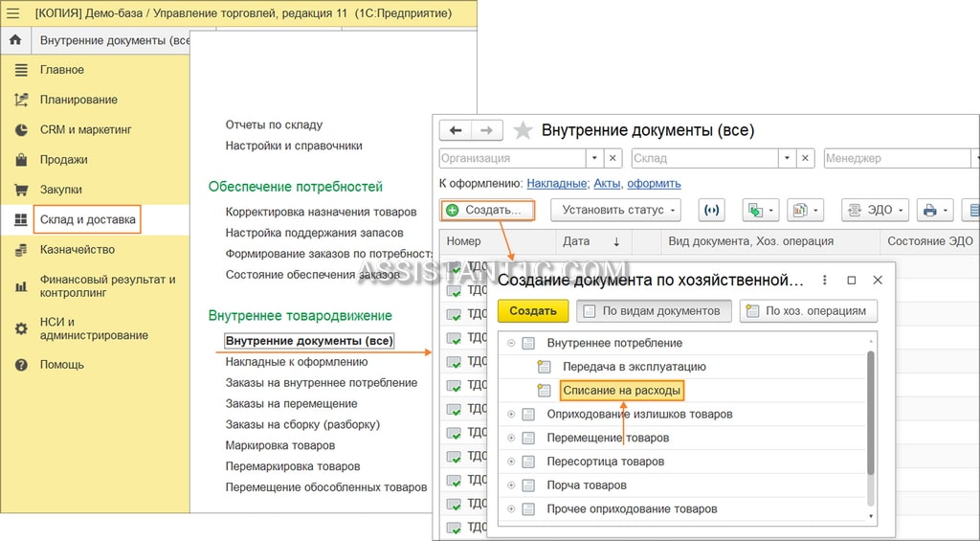Open the ЭДО dropdown menu
Screen dimensions: 980x541
(x=875, y=210)
